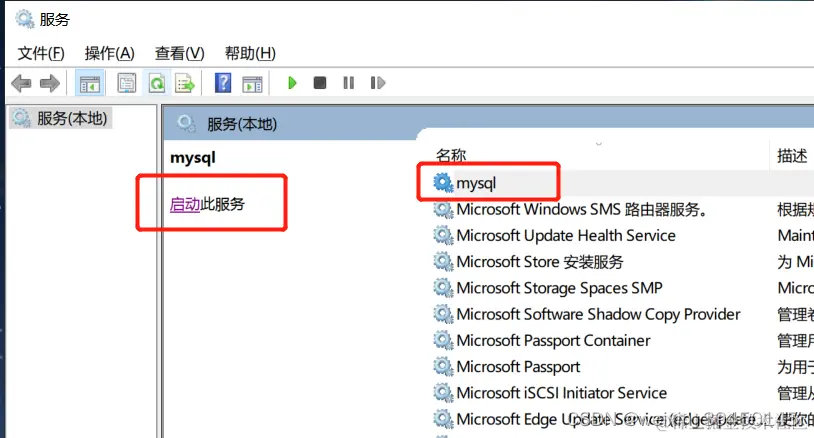814x438 pixels.
Task: Select the mysql service row
Action: tap(623, 183)
